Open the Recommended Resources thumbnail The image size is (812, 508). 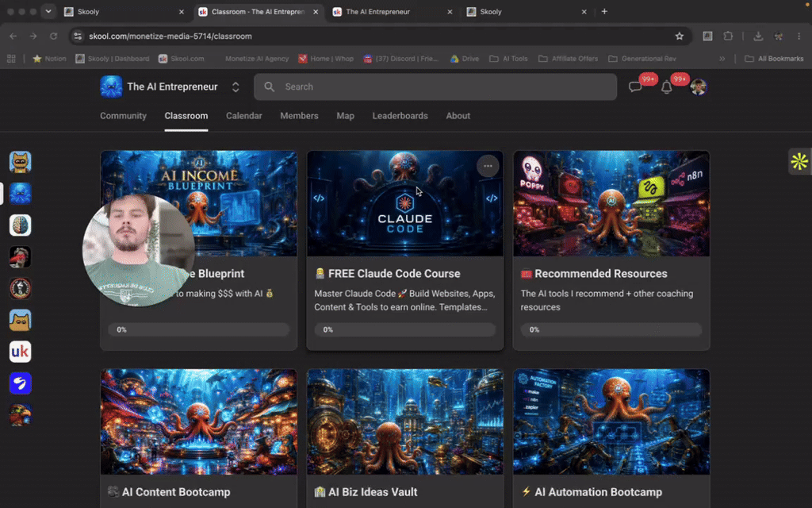pos(611,204)
